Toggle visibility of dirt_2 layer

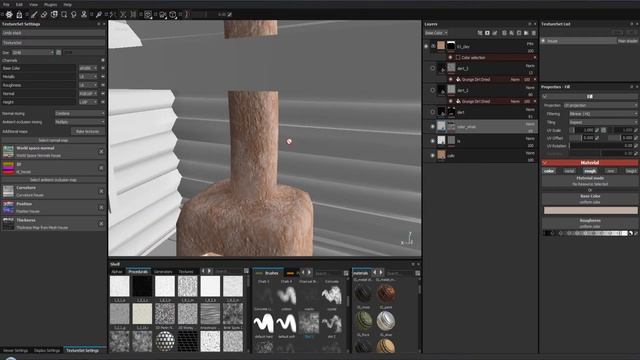coord(433,90)
